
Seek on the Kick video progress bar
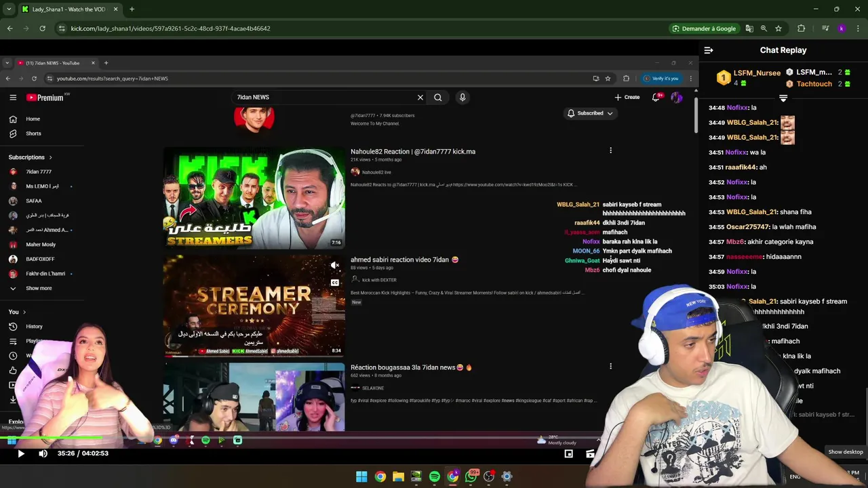349,439
